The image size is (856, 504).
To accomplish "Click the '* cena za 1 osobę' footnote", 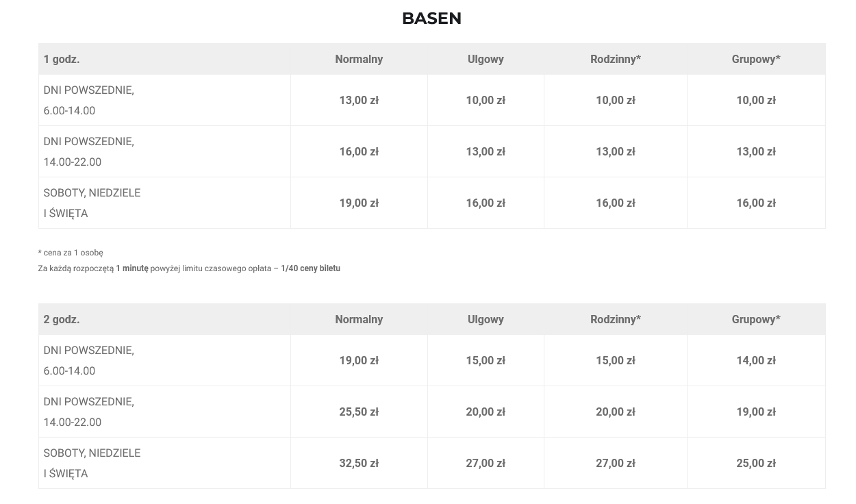I will pos(71,253).
